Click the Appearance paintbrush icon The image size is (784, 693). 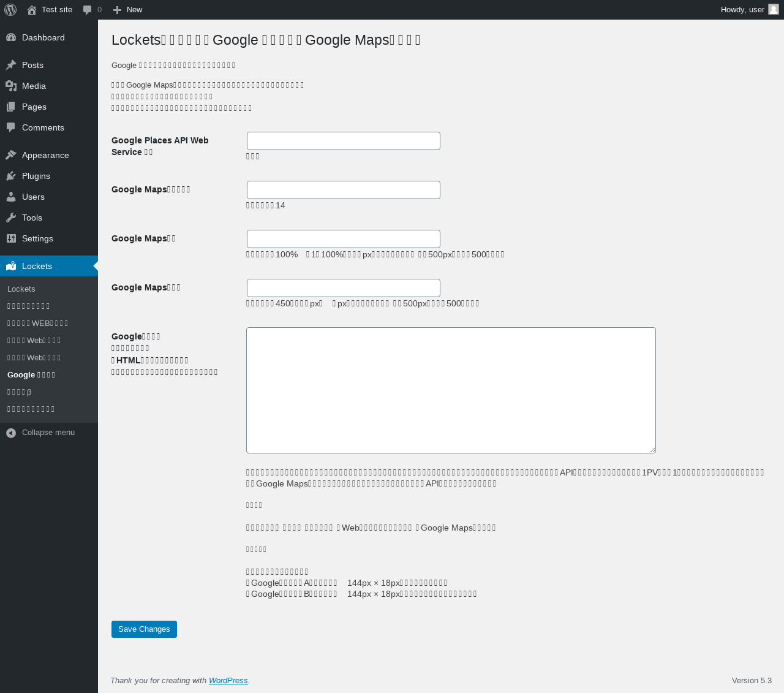coord(11,155)
